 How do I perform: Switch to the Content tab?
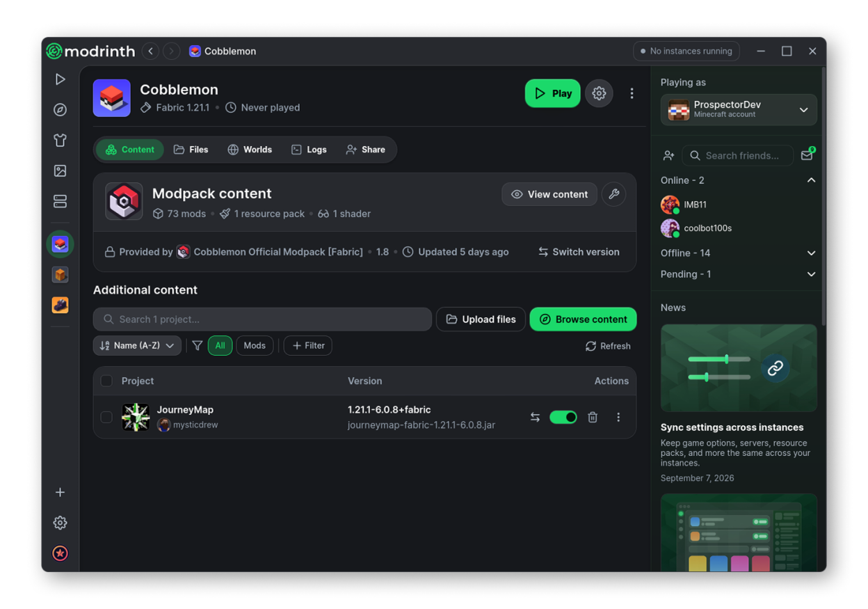[x=129, y=150]
